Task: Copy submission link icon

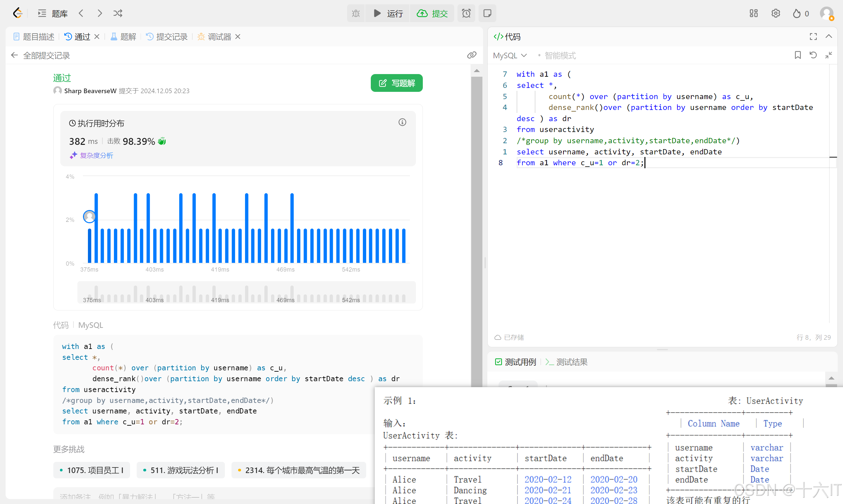Action: 472,55
